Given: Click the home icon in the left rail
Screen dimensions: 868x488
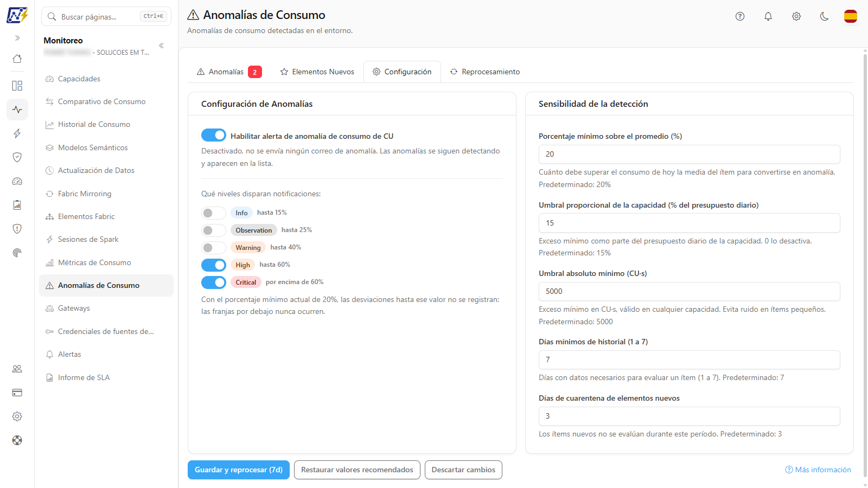Looking at the screenshot, I should 17,59.
